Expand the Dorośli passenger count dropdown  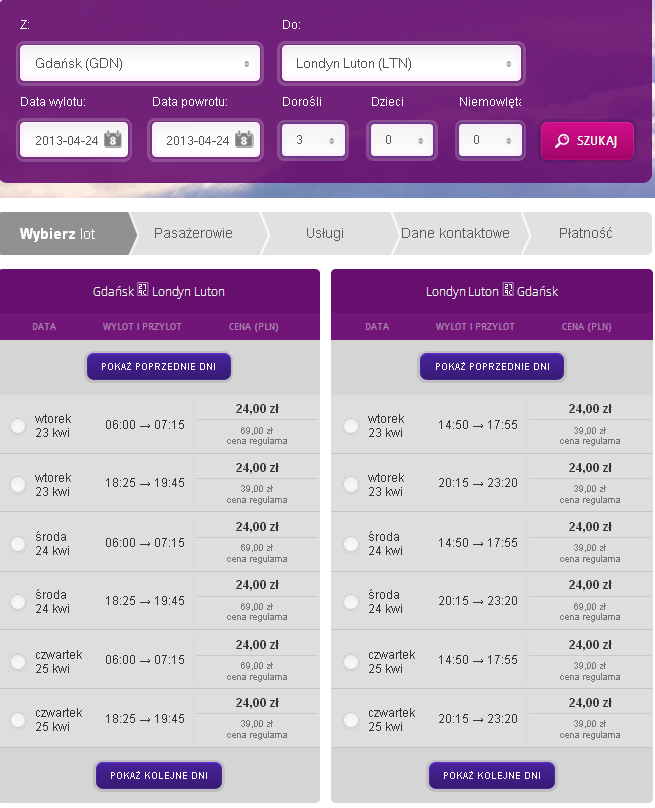coord(313,140)
